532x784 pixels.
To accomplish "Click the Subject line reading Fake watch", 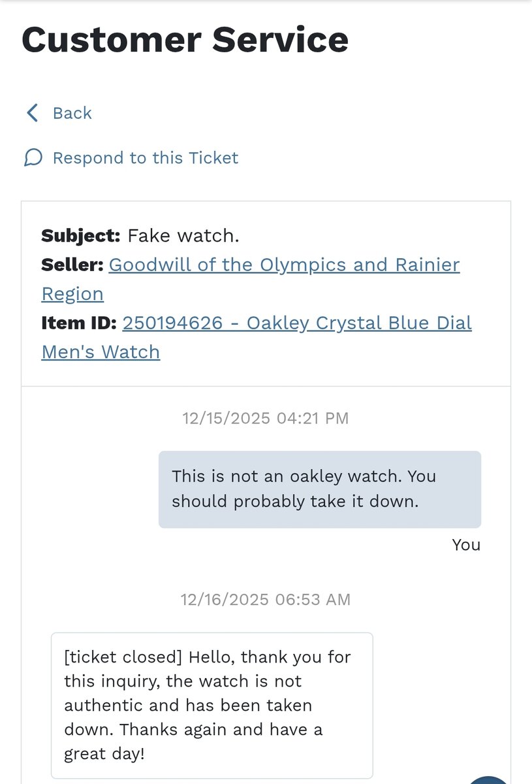I will tap(183, 236).
